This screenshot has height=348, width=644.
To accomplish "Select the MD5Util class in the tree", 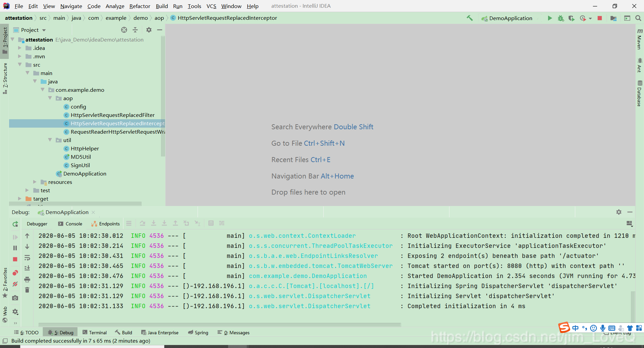I will pos(80,157).
